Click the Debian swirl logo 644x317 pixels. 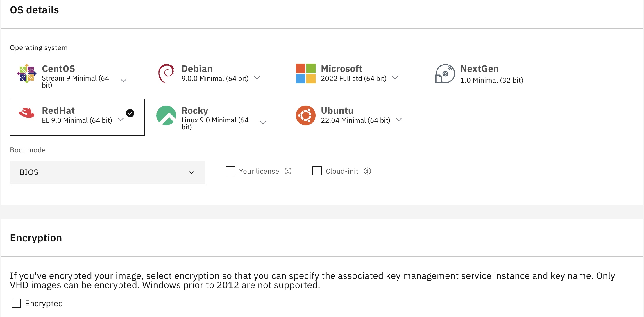(166, 74)
